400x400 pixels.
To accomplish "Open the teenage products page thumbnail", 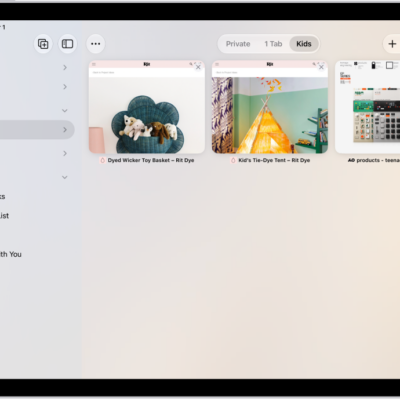I will (x=367, y=107).
